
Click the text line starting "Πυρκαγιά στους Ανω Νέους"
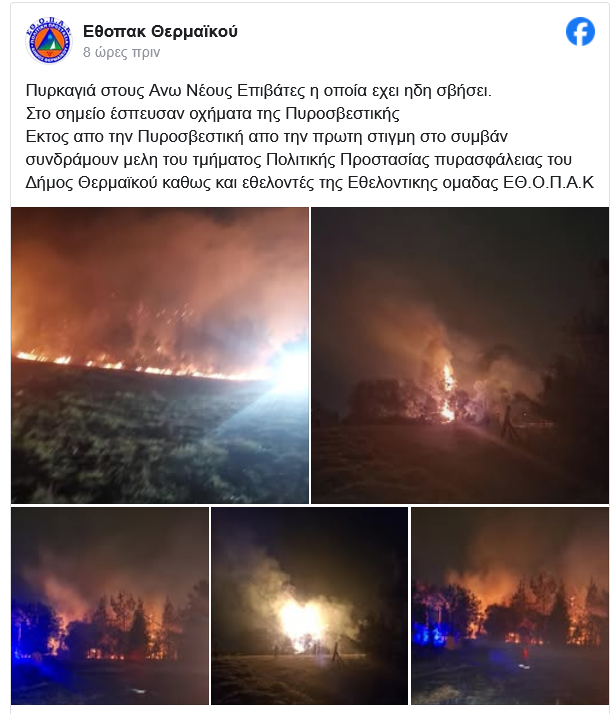(259, 91)
